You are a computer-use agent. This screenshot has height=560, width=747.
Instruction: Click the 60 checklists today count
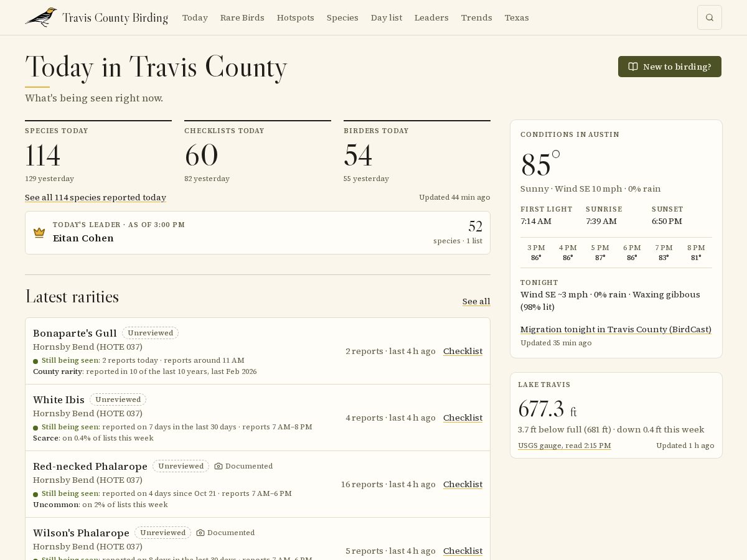[x=201, y=156]
